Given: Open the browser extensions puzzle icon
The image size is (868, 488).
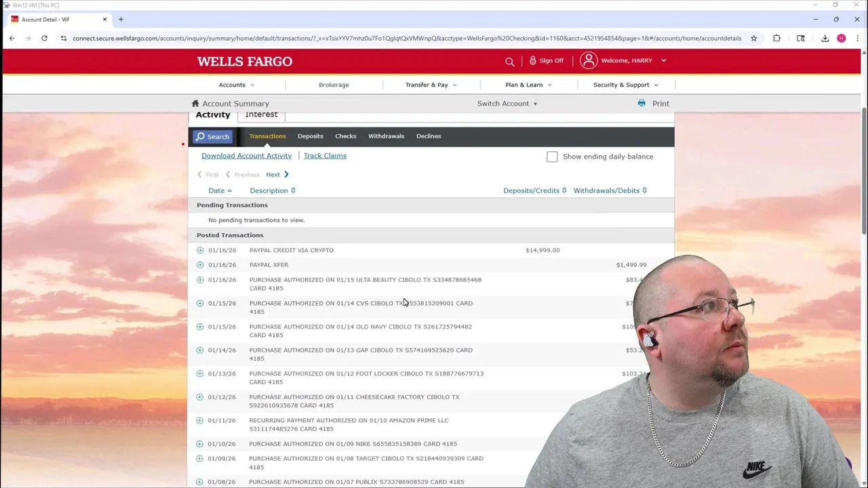Looking at the screenshot, I should click(x=776, y=38).
